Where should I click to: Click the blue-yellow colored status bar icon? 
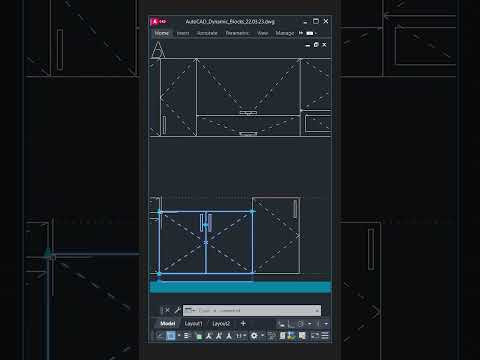(291, 336)
